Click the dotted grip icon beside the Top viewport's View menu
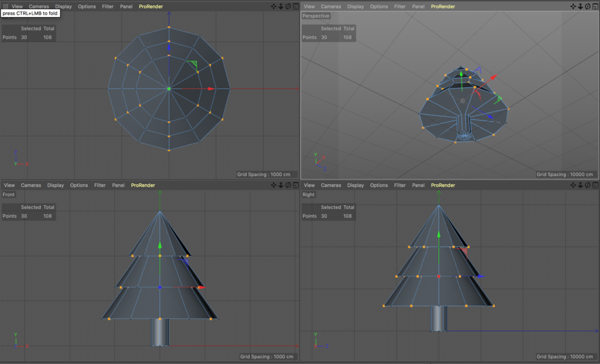 pyautogui.click(x=5, y=6)
